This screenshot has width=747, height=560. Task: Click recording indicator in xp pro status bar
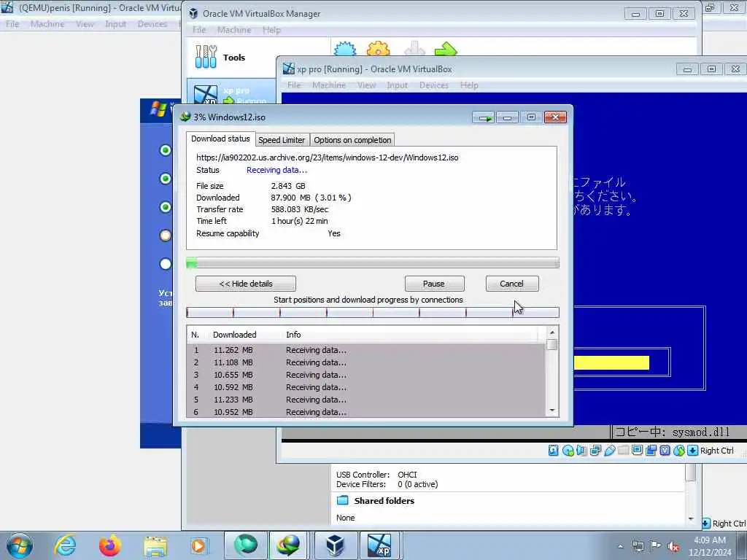tap(651, 450)
